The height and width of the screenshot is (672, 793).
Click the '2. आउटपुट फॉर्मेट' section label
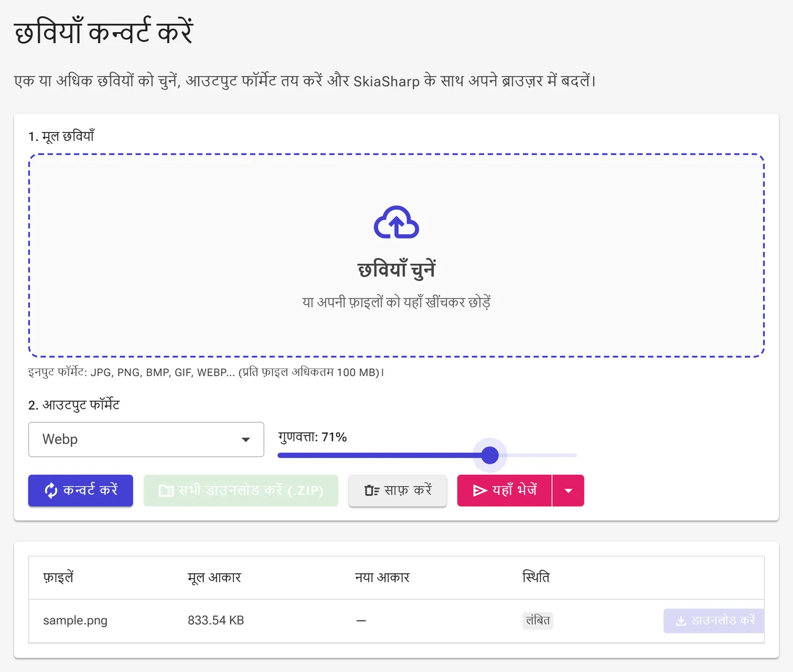point(74,405)
